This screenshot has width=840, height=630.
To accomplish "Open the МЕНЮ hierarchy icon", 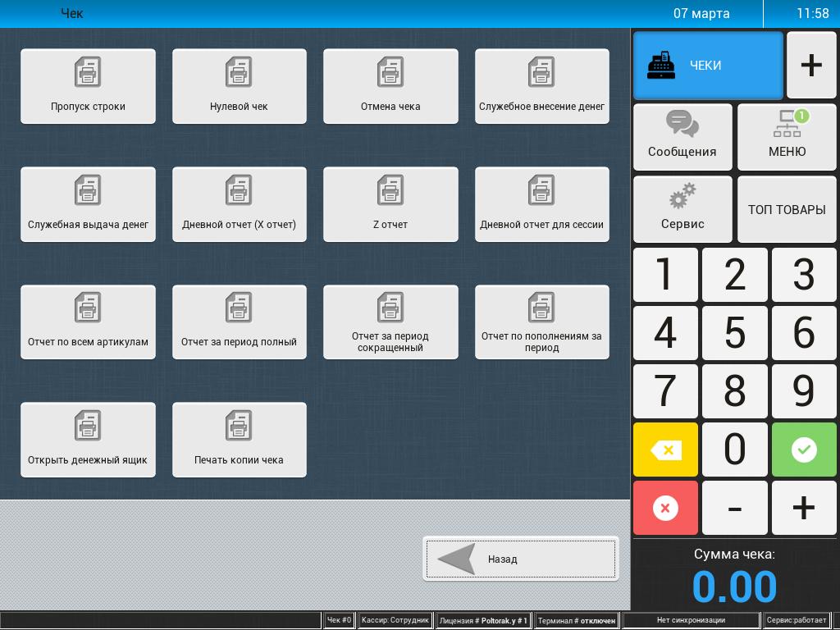I will (x=787, y=137).
